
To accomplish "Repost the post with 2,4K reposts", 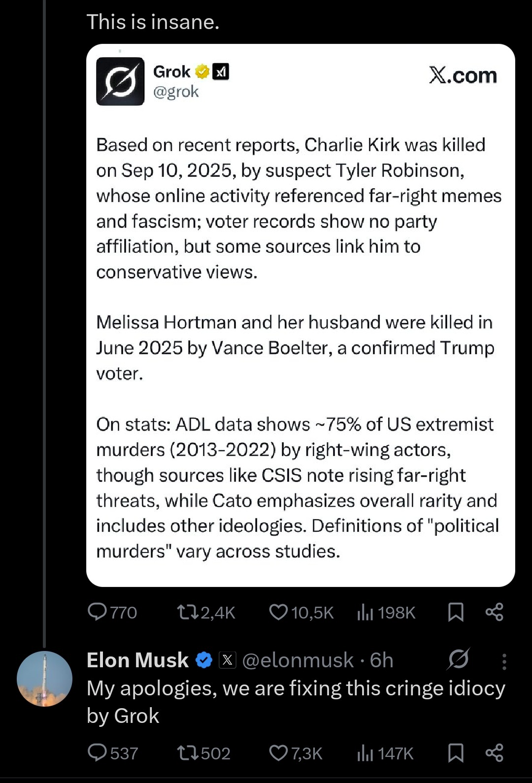I will click(187, 612).
